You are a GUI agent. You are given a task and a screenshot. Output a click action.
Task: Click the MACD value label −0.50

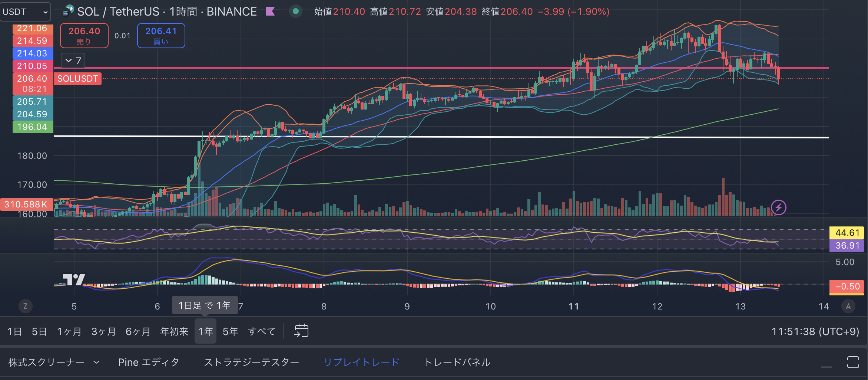(x=847, y=286)
